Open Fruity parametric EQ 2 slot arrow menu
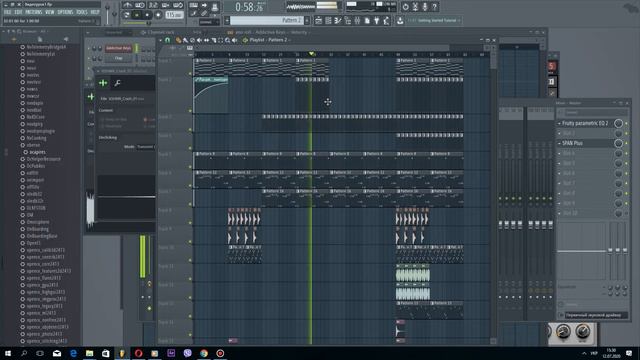Screen dimensions: 640x360 (x=560, y=123)
